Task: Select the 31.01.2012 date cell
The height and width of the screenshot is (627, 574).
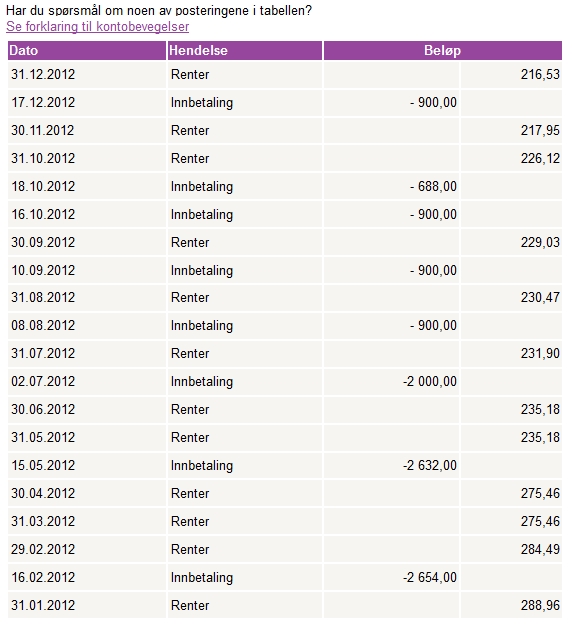Action: click(87, 605)
